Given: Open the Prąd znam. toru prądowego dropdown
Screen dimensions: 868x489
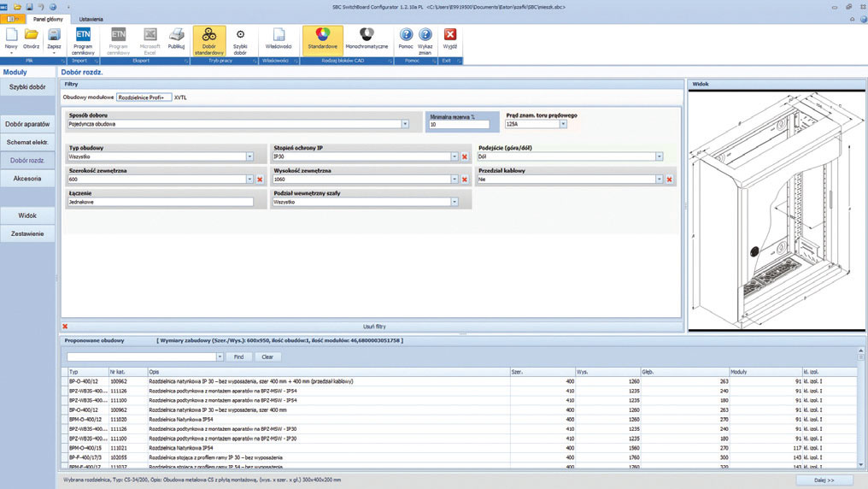Looking at the screenshot, I should tap(563, 124).
